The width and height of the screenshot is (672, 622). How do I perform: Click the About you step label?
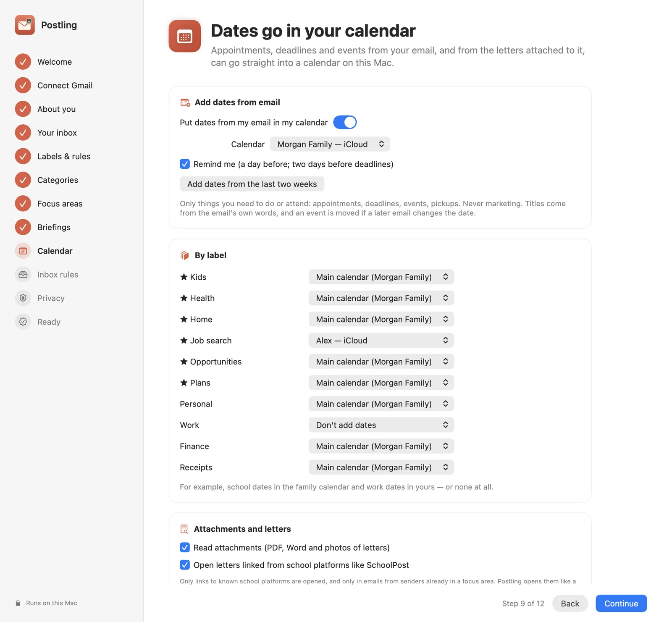click(57, 109)
